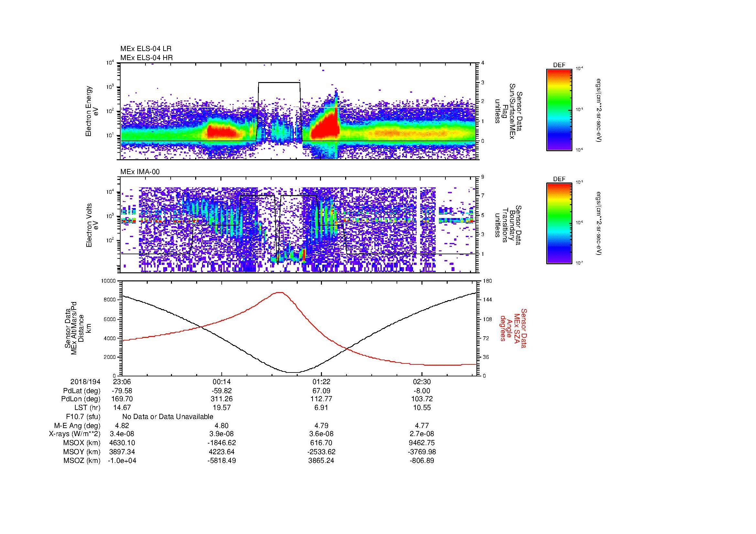Screen dimensions: 756x534
Task: Click the 02:30 time tick label
Action: click(422, 382)
